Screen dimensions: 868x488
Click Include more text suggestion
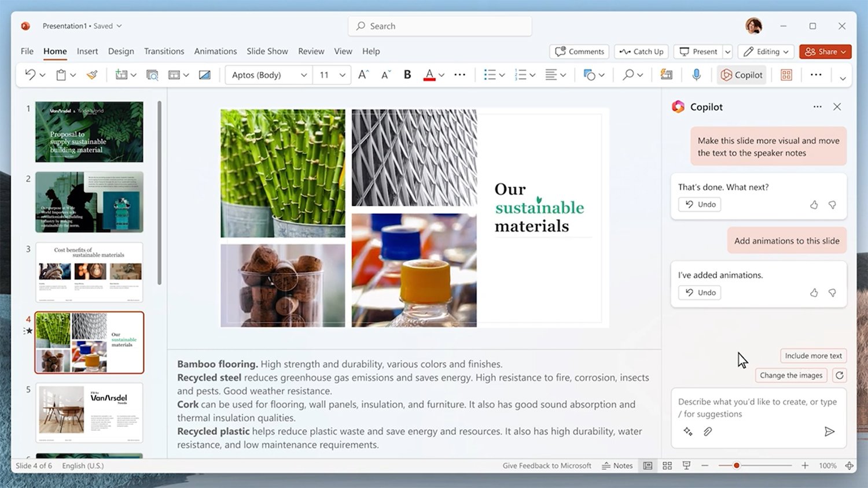[813, 356]
